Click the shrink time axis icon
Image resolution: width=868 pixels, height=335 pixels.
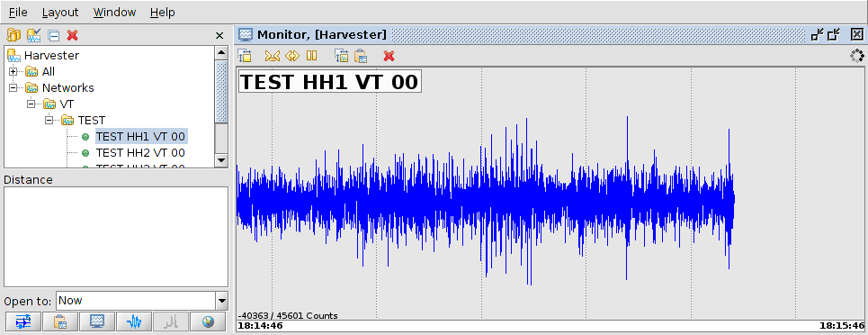[273, 56]
